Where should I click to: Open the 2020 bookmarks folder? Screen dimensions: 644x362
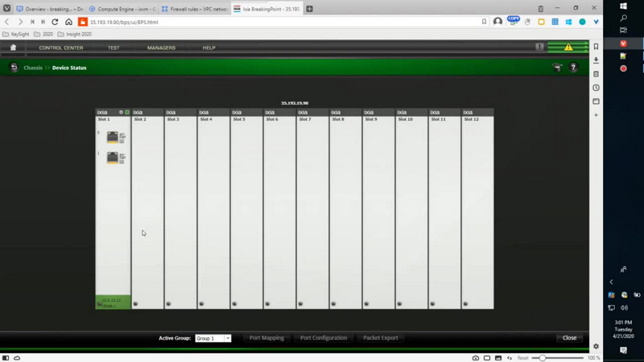pos(43,34)
